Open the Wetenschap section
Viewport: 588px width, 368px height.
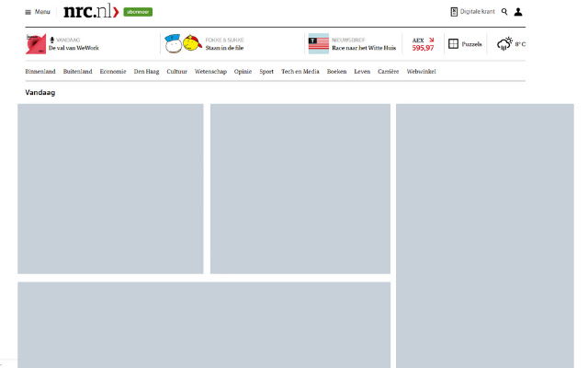tap(210, 71)
